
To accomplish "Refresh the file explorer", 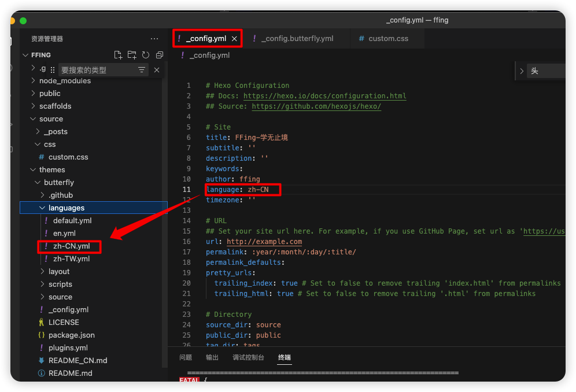I will pos(146,55).
